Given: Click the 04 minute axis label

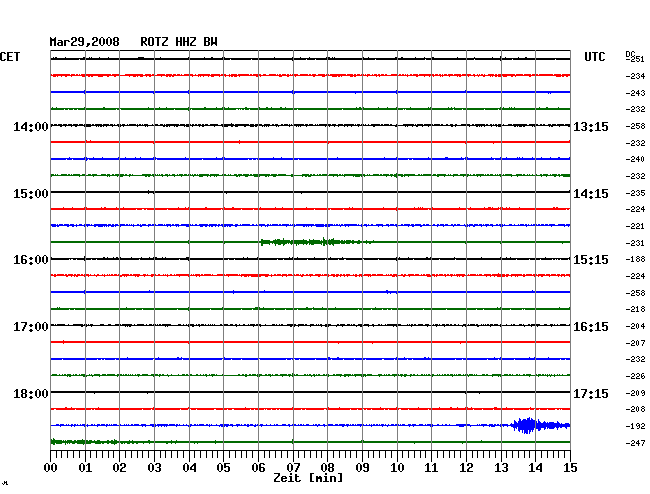Looking at the screenshot, I should click(189, 468).
